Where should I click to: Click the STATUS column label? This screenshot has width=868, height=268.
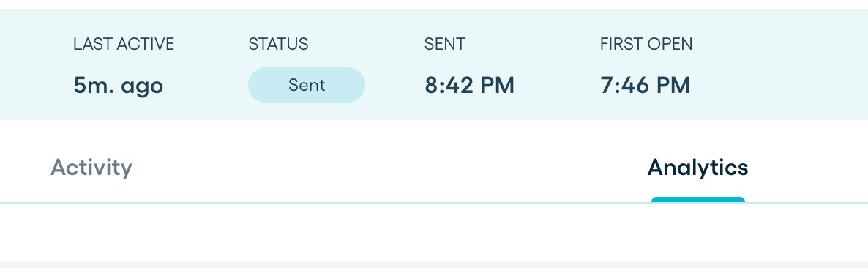(x=278, y=44)
